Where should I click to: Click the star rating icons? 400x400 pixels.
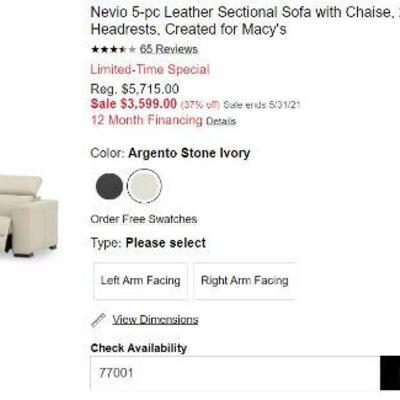(113, 50)
